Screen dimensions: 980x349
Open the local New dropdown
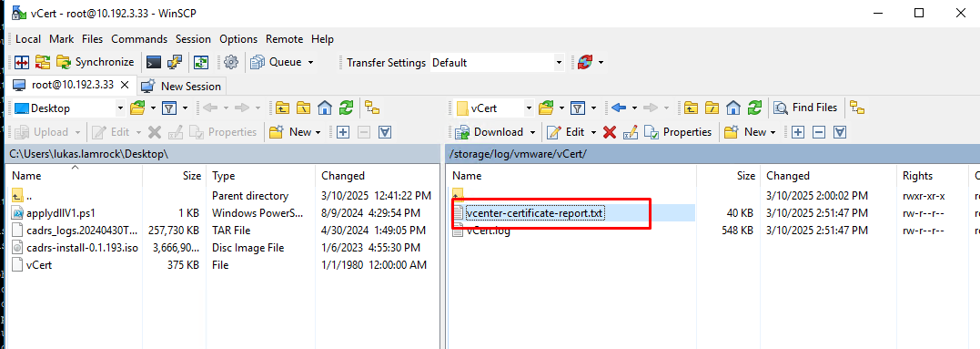tap(295, 132)
